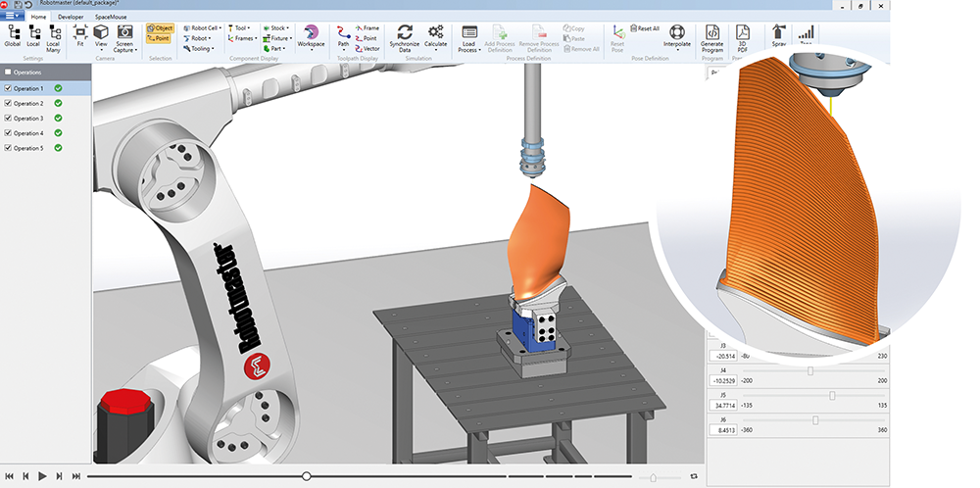
Task: Expand the Robot display dropdown
Action: pos(196,38)
